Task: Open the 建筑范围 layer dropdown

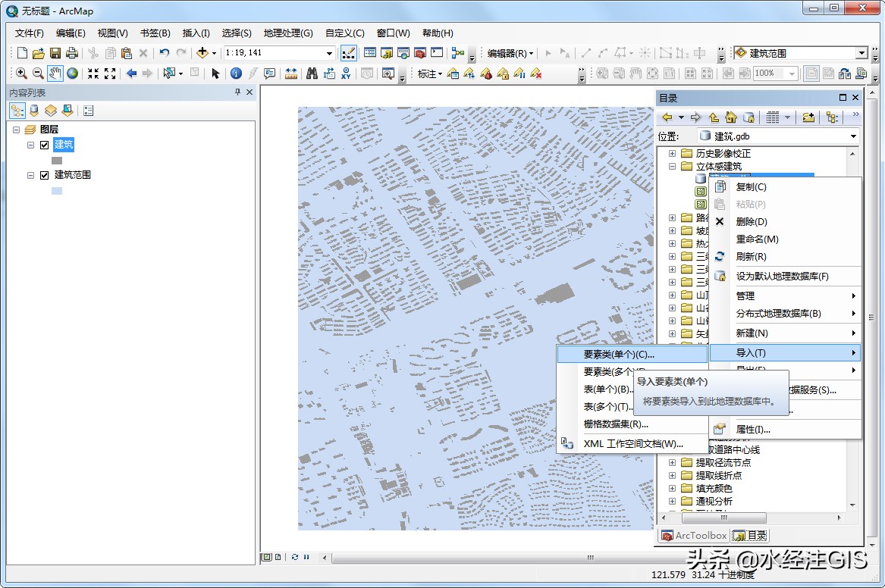Action: tap(861, 53)
